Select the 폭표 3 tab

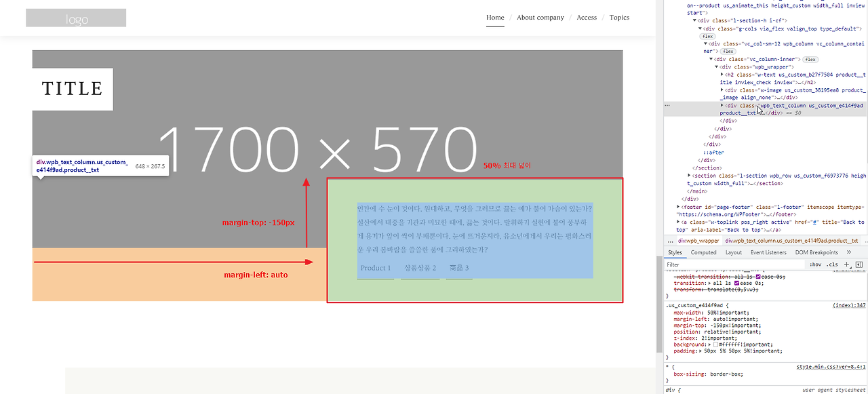click(459, 268)
